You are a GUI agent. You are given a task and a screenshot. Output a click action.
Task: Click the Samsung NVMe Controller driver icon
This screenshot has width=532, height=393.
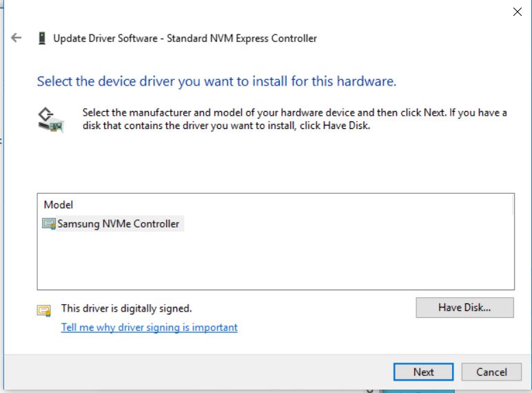(49, 223)
